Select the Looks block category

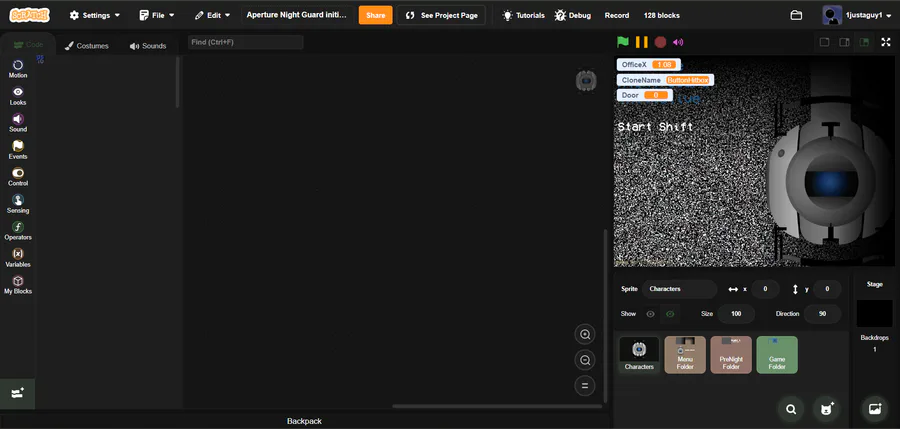coord(18,96)
